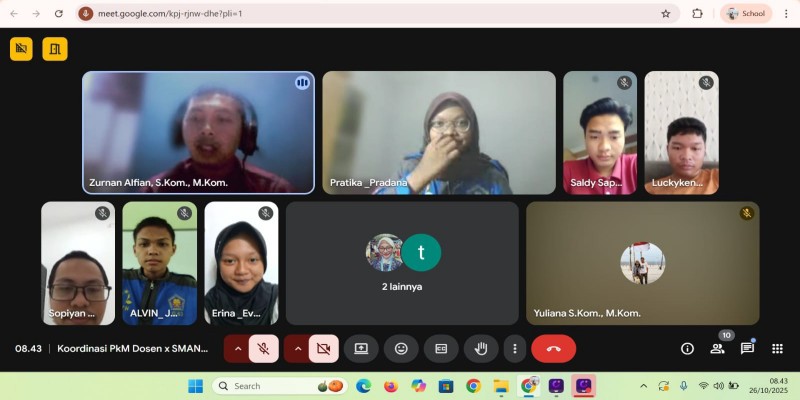Raise hand in the meeting
Image resolution: width=800 pixels, height=400 pixels.
coord(481,348)
